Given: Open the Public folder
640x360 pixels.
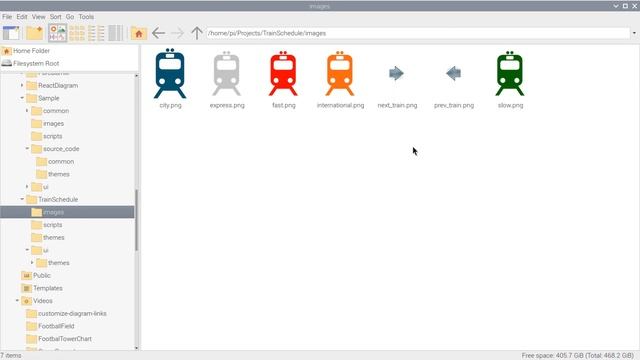Looking at the screenshot, I should [37, 275].
